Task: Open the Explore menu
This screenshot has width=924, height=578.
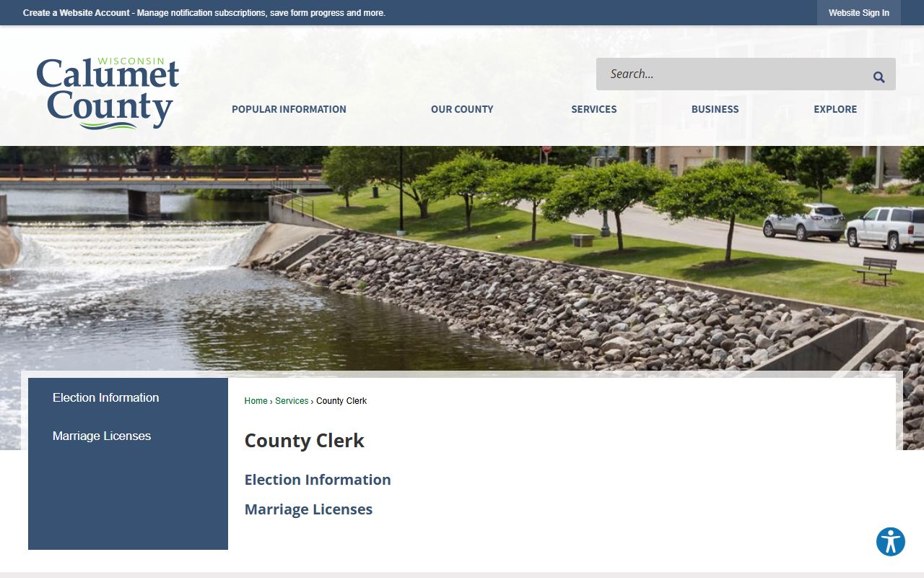Action: click(835, 109)
